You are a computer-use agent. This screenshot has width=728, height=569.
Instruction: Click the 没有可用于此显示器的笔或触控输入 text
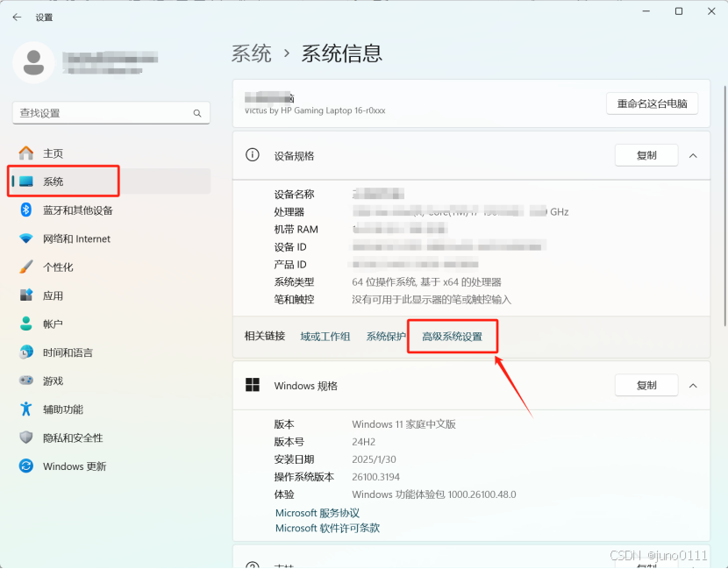432,300
